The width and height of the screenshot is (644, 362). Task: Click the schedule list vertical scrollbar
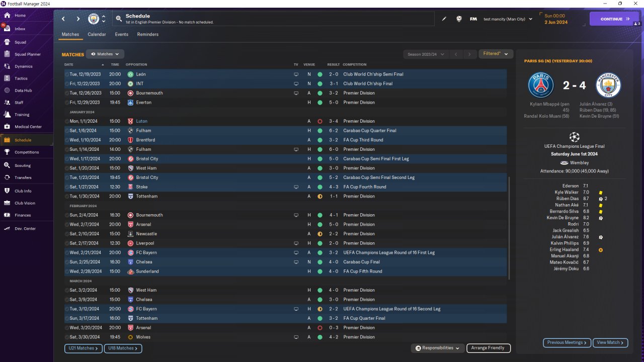click(x=509, y=227)
